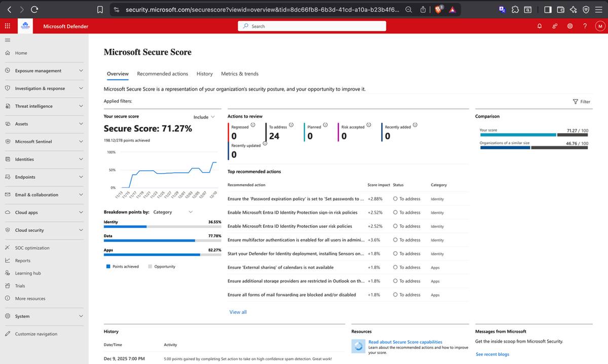Select status circle for user risk policies row
This screenshot has width=608, height=364.
395,226
